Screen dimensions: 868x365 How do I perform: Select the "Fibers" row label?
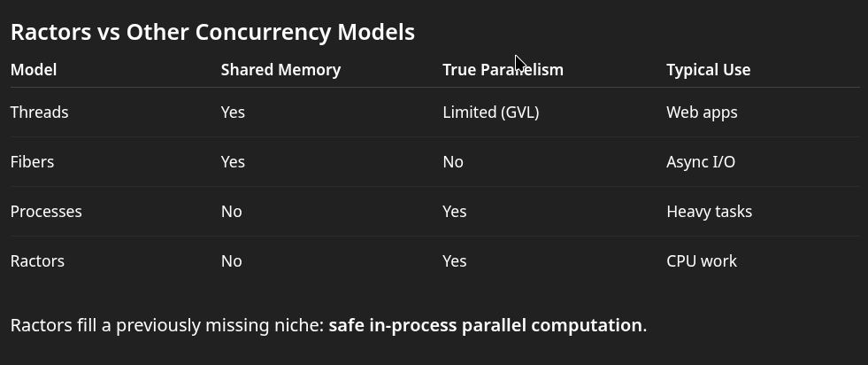pos(32,162)
